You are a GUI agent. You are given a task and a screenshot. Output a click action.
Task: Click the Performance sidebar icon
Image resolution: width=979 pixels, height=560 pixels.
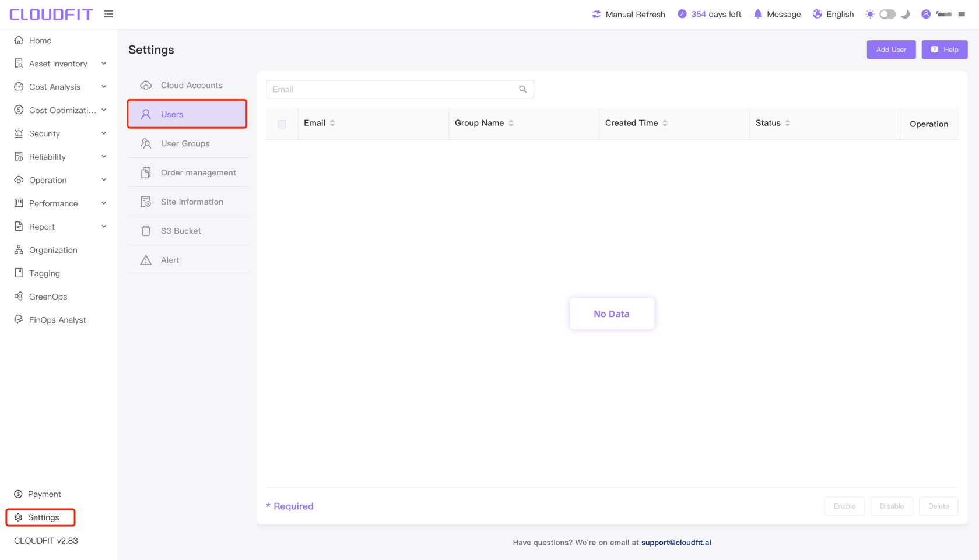(x=19, y=203)
